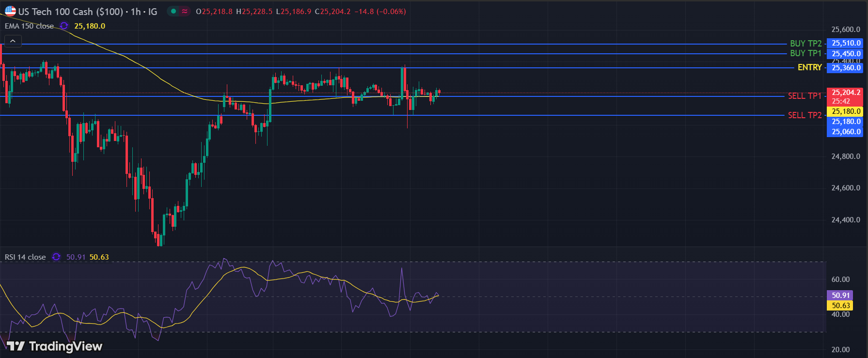Viewport: 868px width, 358px height.
Task: Click the US flag symbol icon
Action: pos(10,11)
